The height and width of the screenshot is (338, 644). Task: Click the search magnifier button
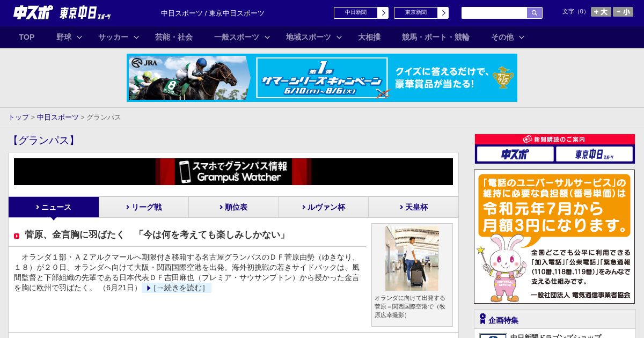pyautogui.click(x=535, y=13)
